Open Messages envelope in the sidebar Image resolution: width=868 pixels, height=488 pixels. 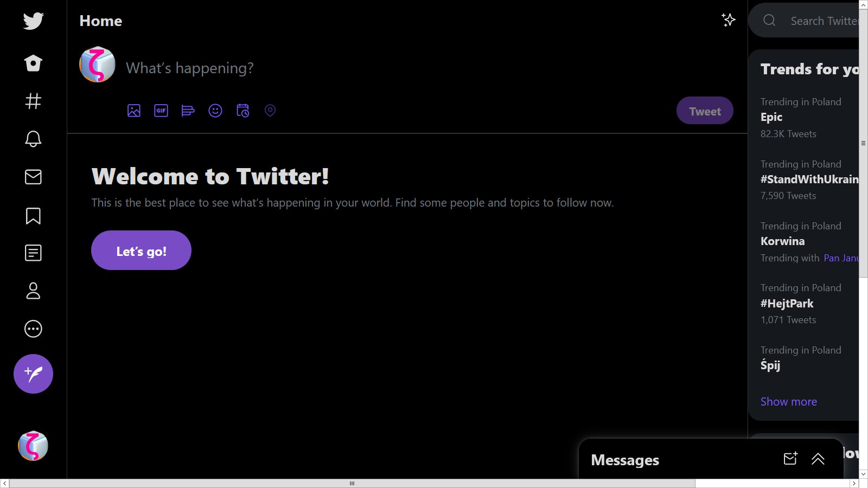tap(33, 177)
